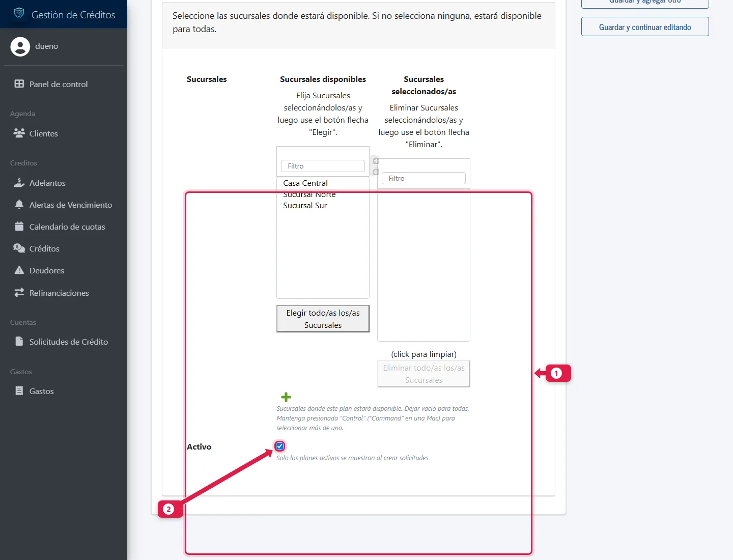
Task: Select Sucursal Sur in available branches
Action: pyautogui.click(x=323, y=205)
